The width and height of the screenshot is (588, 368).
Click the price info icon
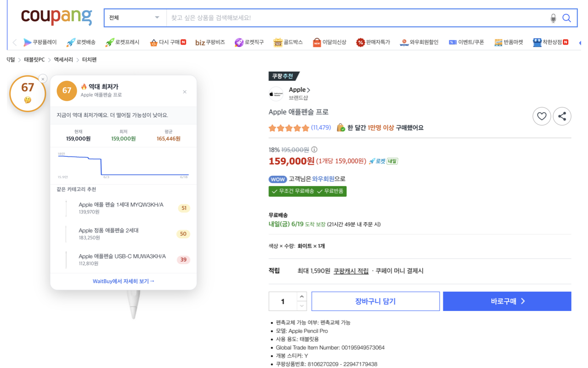[314, 149]
